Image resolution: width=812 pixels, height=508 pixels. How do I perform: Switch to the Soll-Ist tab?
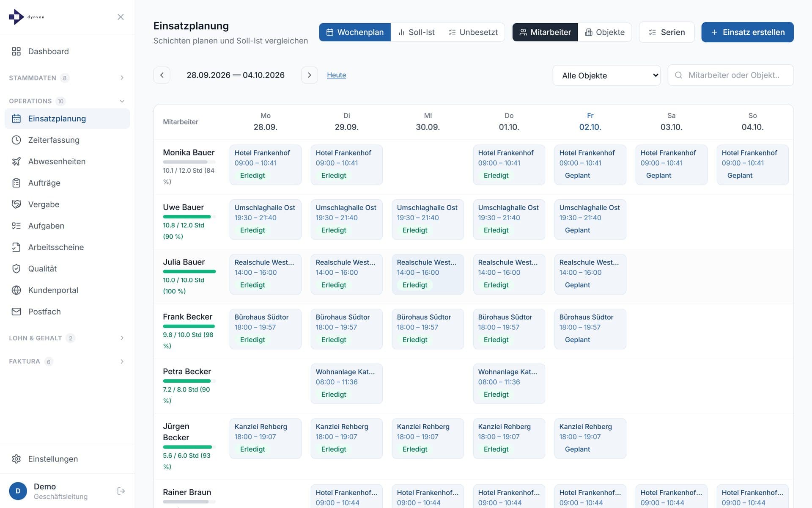tap(416, 32)
